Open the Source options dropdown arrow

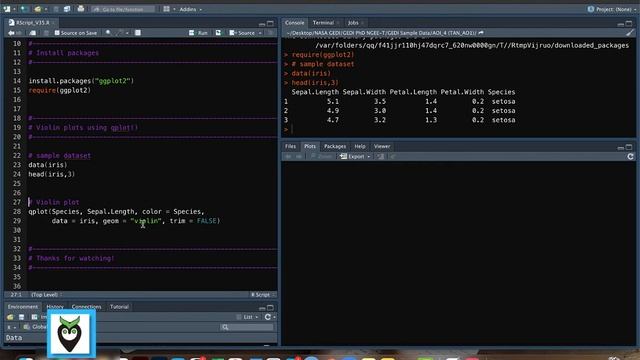pyautogui.click(x=260, y=33)
